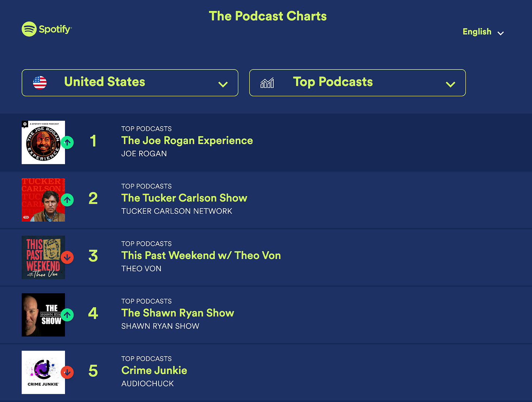Click the green up arrow next to The Shawn Ryan Show
Screen dimensions: 532x402
pos(67,315)
